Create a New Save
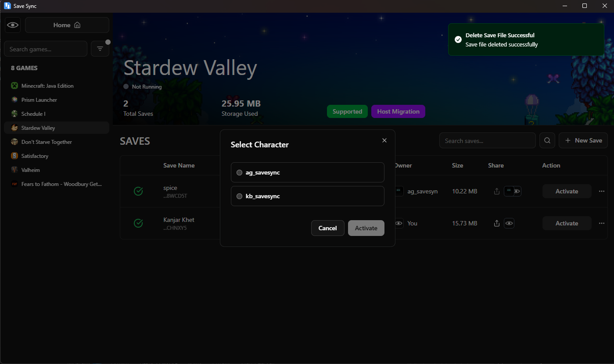Viewport: 614px width, 364px height. [x=583, y=141]
